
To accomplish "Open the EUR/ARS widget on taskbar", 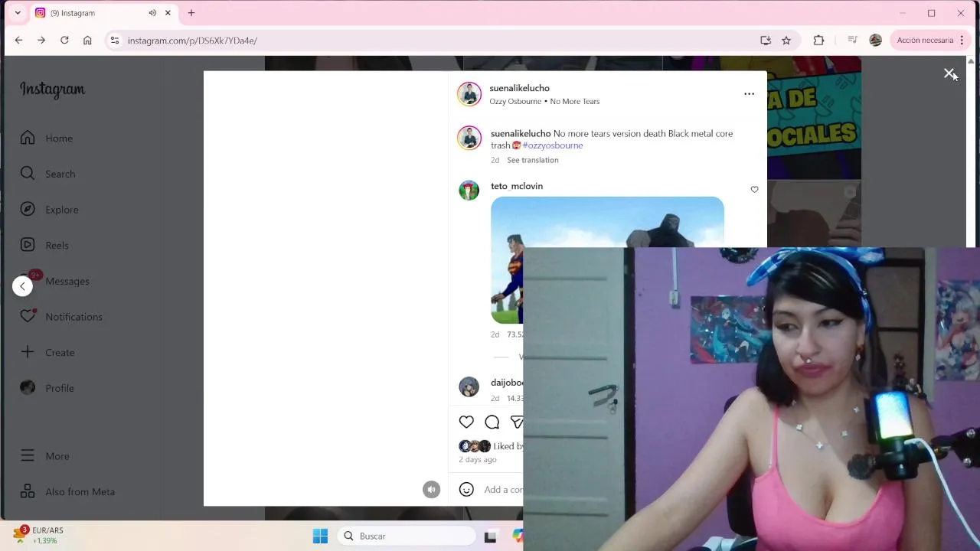I will (x=40, y=535).
